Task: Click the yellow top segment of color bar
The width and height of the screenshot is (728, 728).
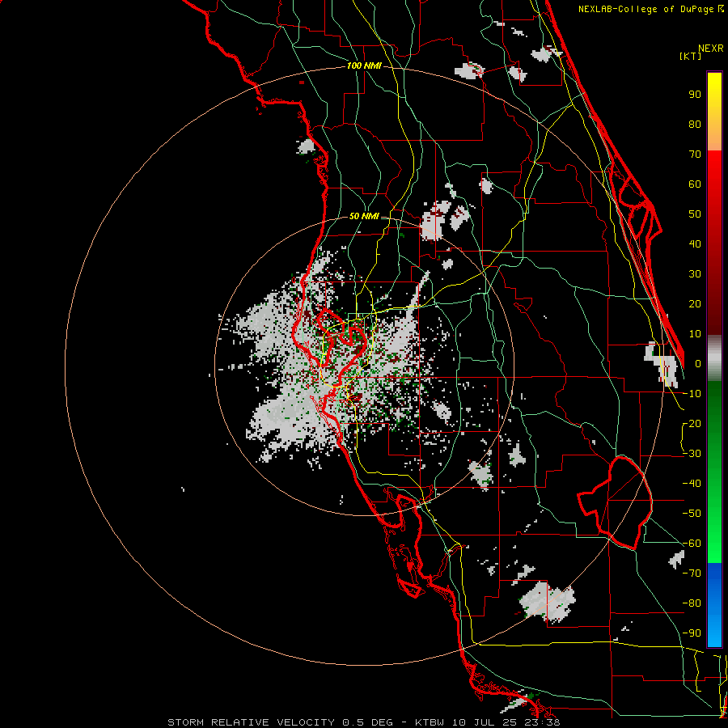Action: click(714, 112)
